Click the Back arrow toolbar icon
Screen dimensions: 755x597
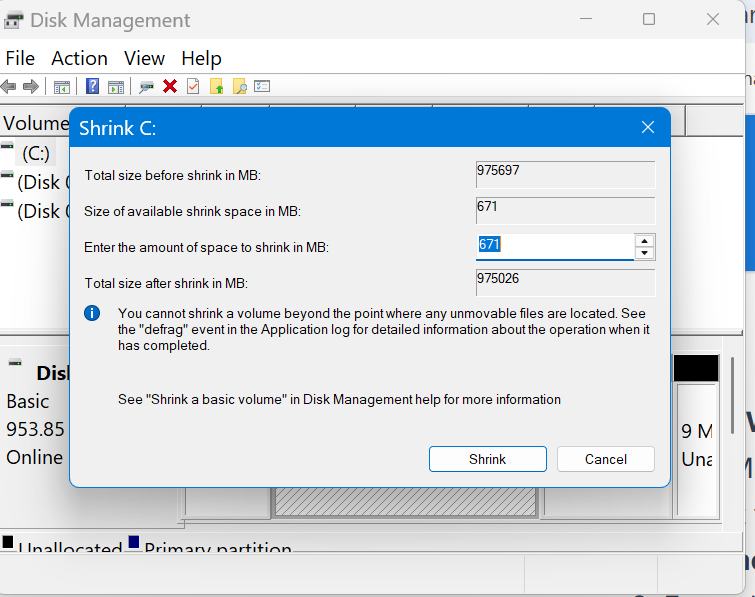(x=9, y=87)
